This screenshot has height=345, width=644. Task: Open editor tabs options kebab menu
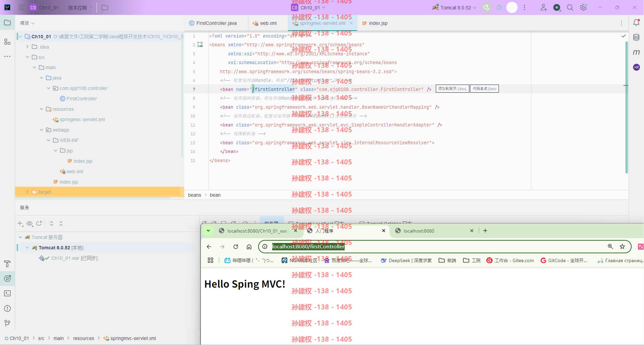[621, 23]
